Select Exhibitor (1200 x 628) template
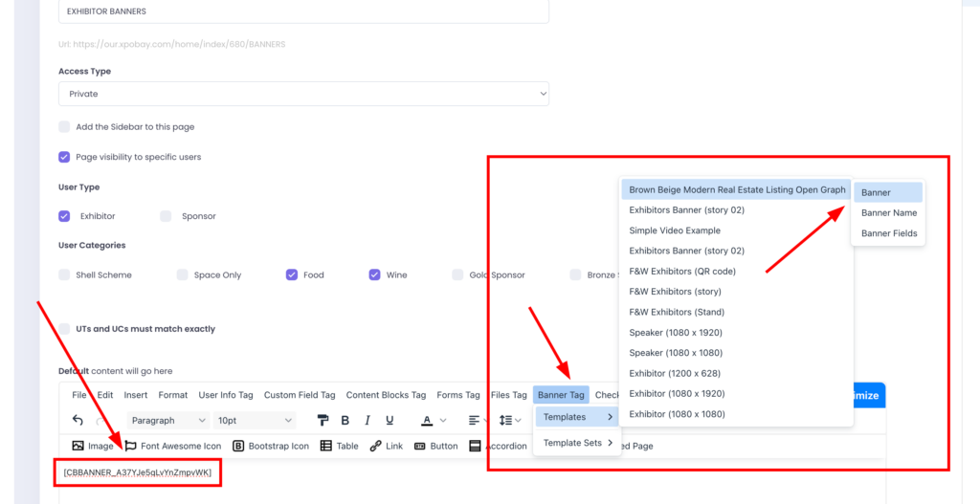The height and width of the screenshot is (504, 980). point(675,373)
